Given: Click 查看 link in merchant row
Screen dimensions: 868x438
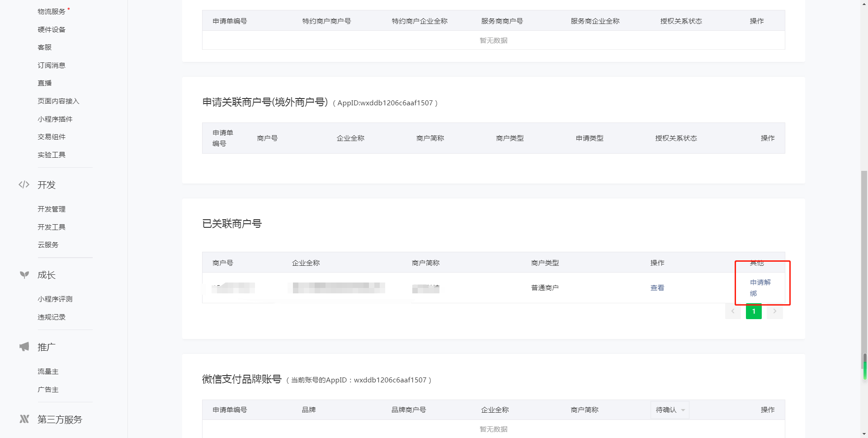Looking at the screenshot, I should pyautogui.click(x=657, y=288).
